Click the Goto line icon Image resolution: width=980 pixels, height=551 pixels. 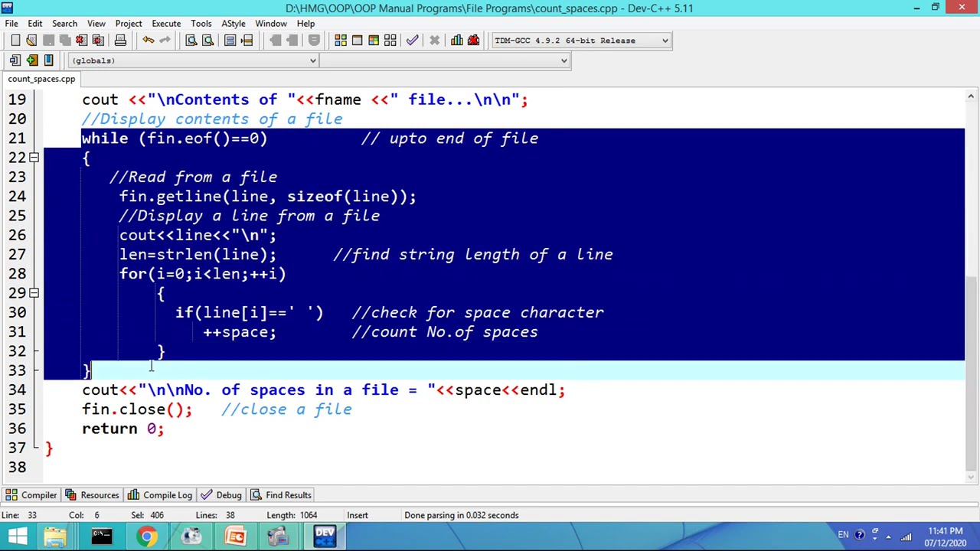(247, 41)
